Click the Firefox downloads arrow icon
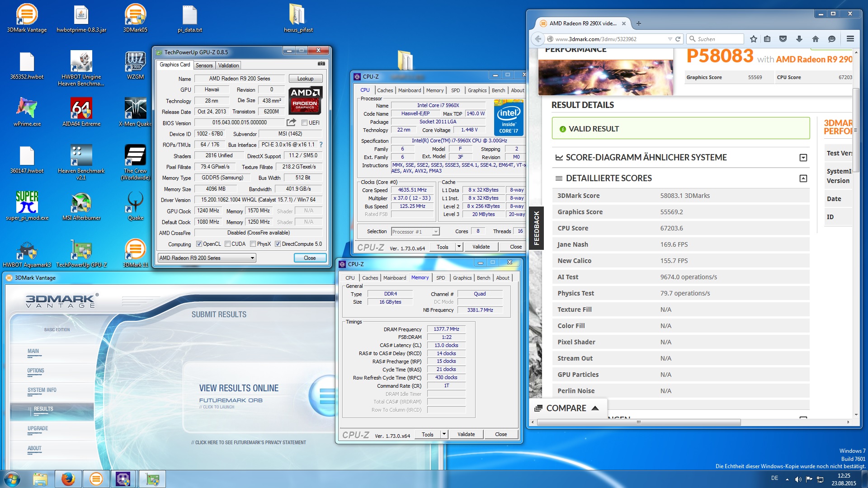The width and height of the screenshot is (868, 488). click(x=799, y=39)
